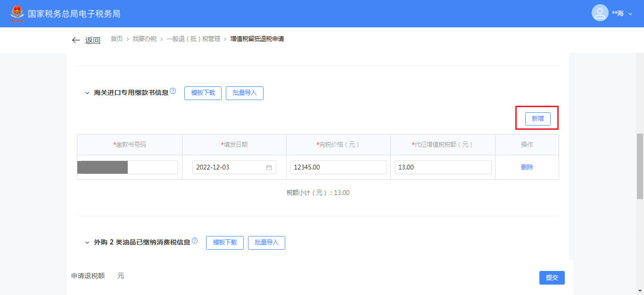Screen dimensions: 644x295
Task: Click the user avatar icon
Action: pos(600,13)
